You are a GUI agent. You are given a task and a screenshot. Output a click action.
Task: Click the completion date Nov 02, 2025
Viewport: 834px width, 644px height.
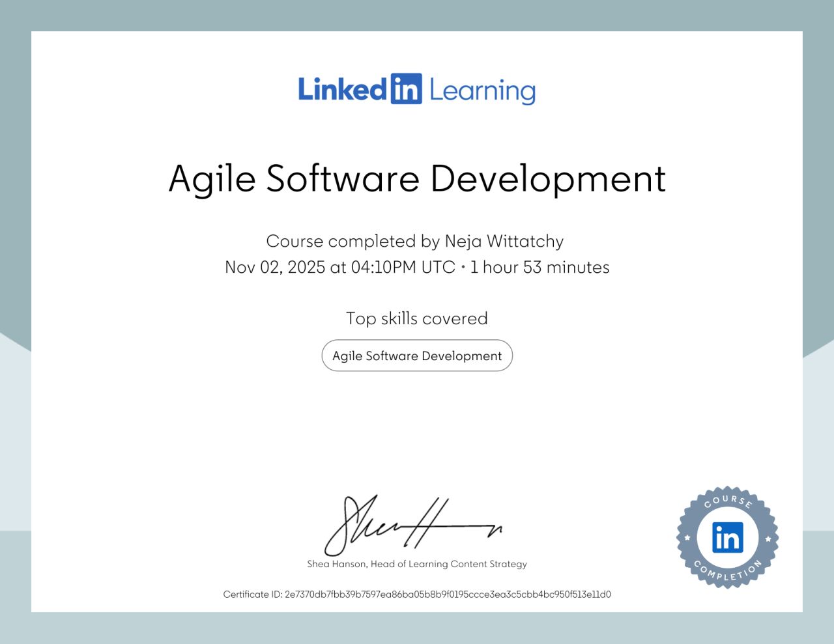point(275,267)
